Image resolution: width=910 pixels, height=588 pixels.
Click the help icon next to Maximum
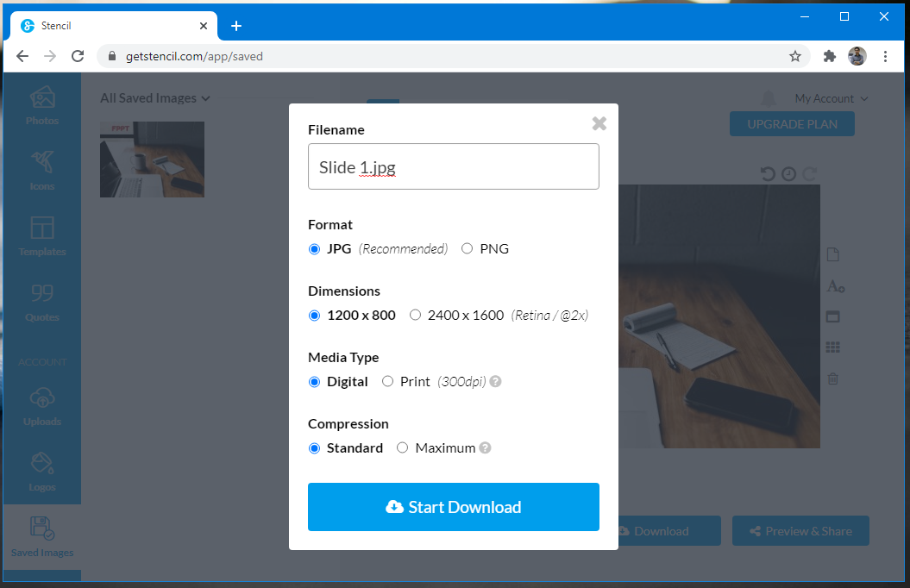485,447
